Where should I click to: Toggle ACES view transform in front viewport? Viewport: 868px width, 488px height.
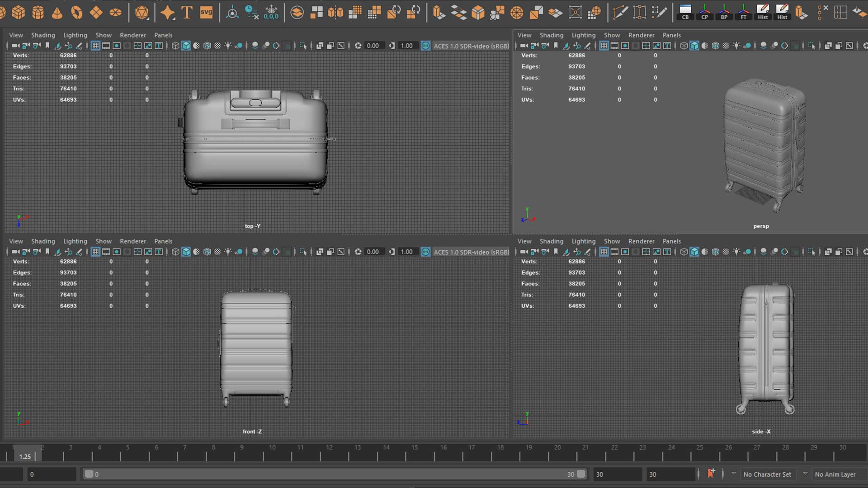point(425,252)
